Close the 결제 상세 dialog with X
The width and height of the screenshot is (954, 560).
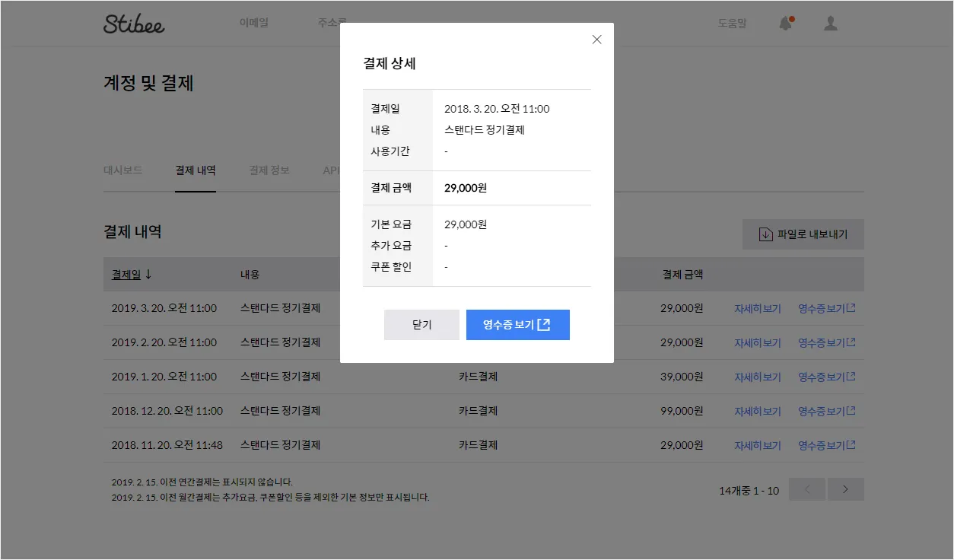(596, 40)
